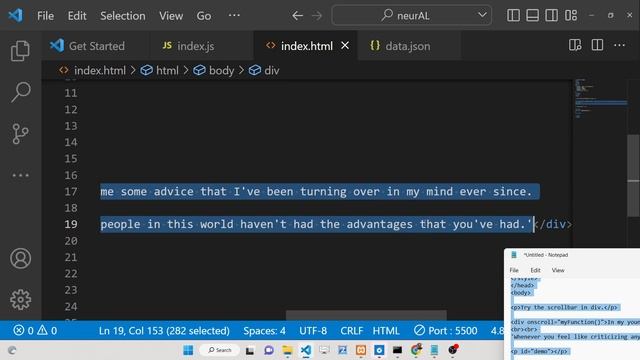Open the Edit menu in VS Code

tap(77, 16)
